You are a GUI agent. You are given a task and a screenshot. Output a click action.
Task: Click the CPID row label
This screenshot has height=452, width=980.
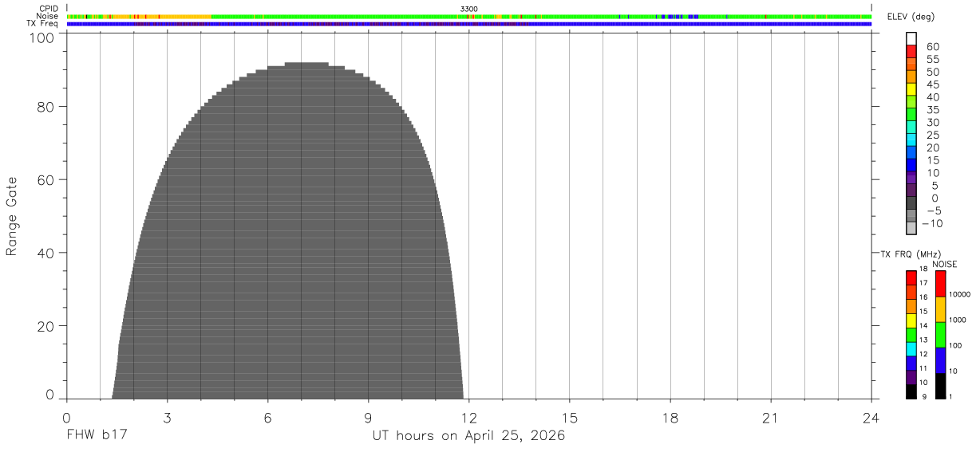pos(47,9)
